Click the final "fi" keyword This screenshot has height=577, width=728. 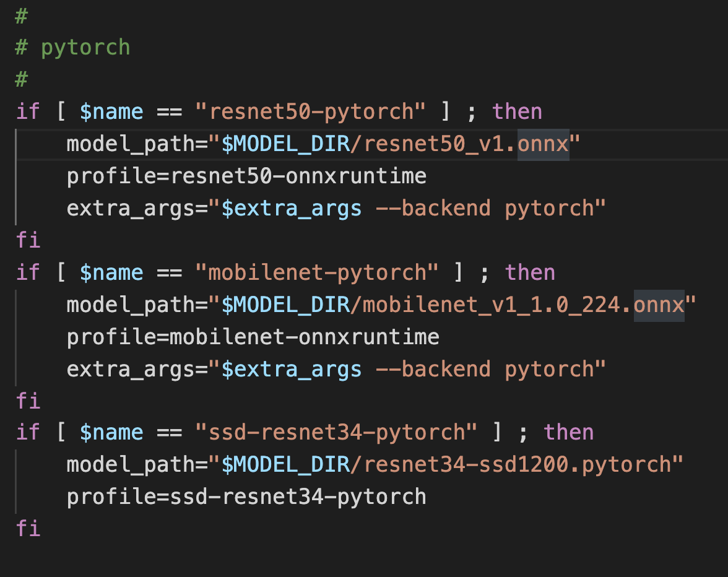coord(27,529)
